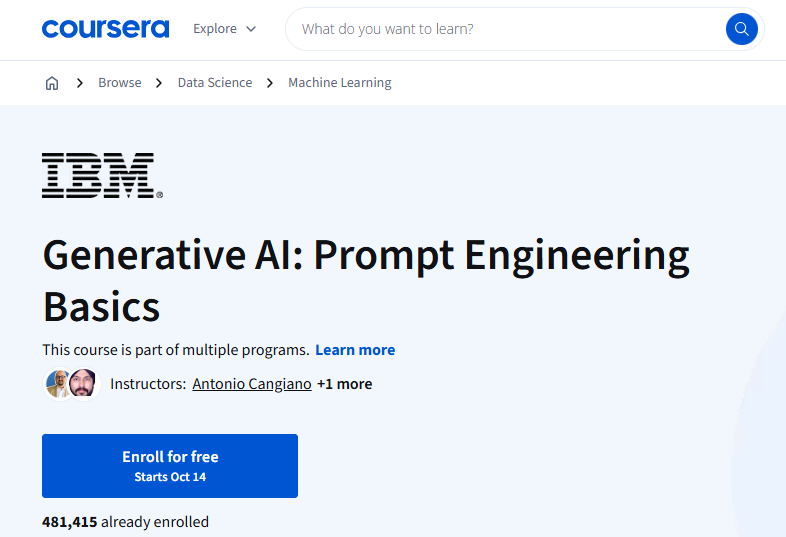The height and width of the screenshot is (537, 786).
Task: Click the '481,415 already enrolled' text
Action: pos(125,522)
